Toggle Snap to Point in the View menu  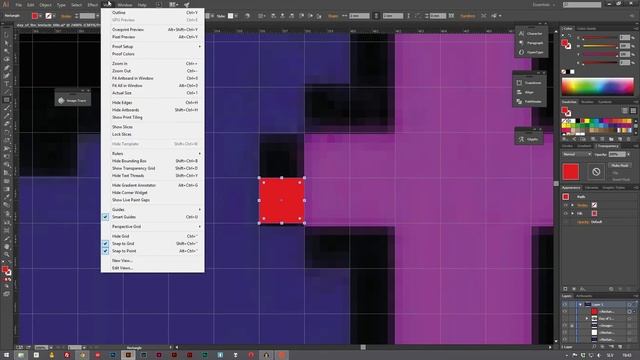pyautogui.click(x=153, y=251)
